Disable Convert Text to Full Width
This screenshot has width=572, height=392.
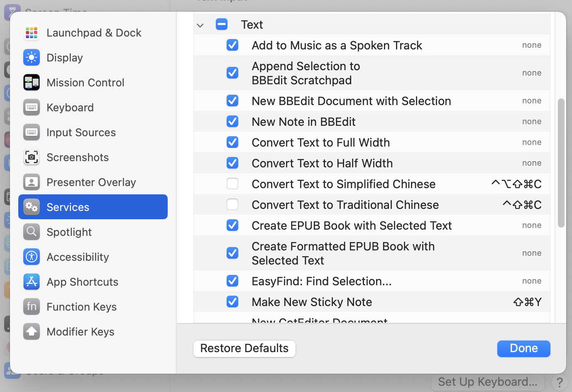(x=232, y=142)
